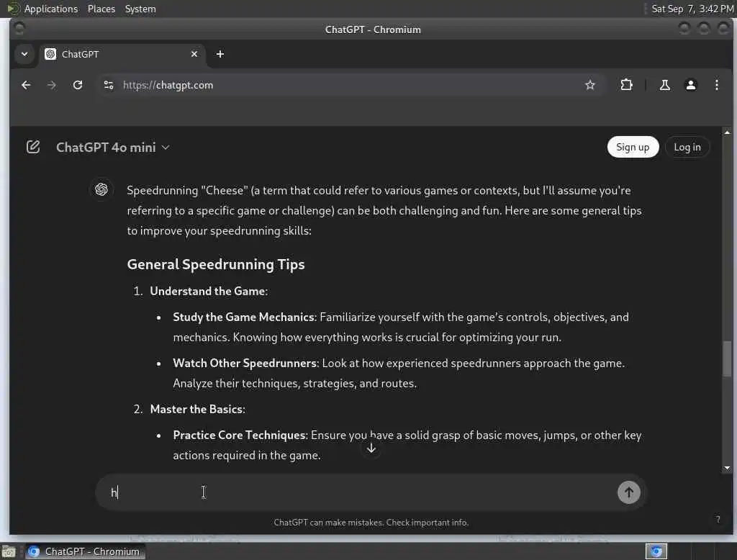Screen dimensions: 737x560
Task: Click the clock showing Sat Sep 7, 3:42 PM
Action: coord(692,9)
